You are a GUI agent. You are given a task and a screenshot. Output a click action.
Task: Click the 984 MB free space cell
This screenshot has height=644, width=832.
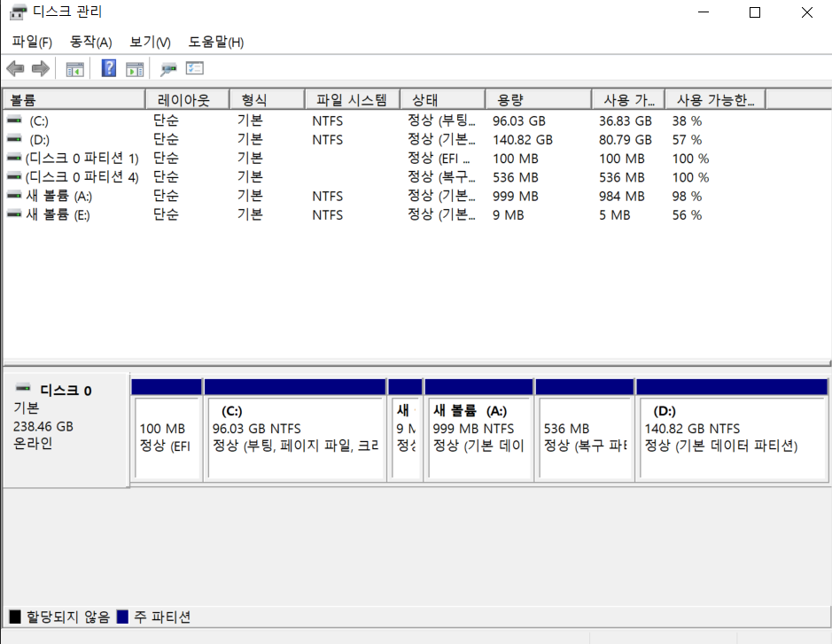pyautogui.click(x=621, y=197)
